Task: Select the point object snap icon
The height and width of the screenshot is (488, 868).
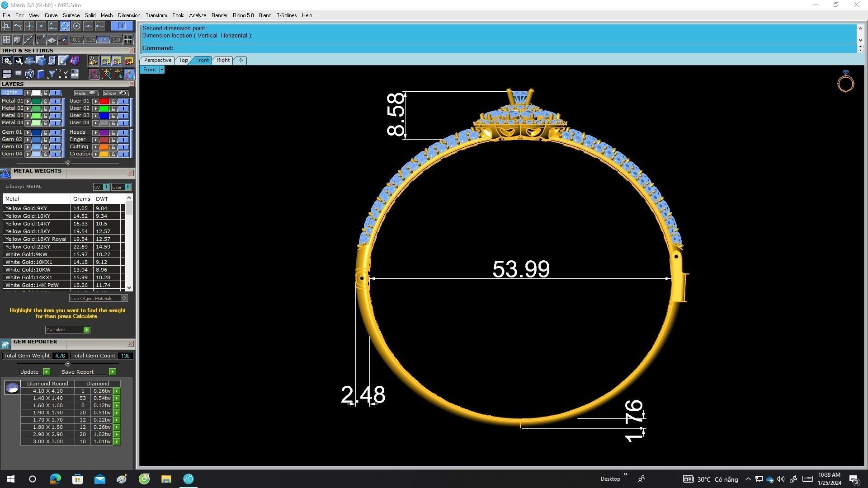Action: point(41,26)
